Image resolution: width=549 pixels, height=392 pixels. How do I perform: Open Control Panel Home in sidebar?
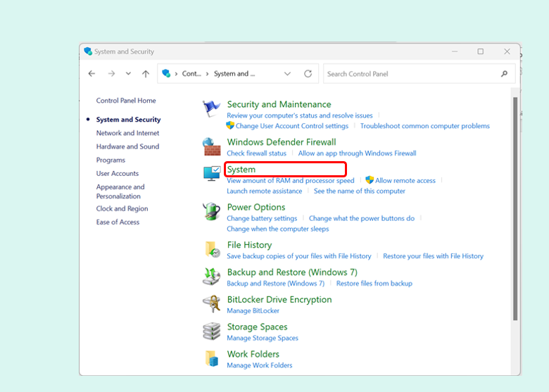click(x=126, y=101)
